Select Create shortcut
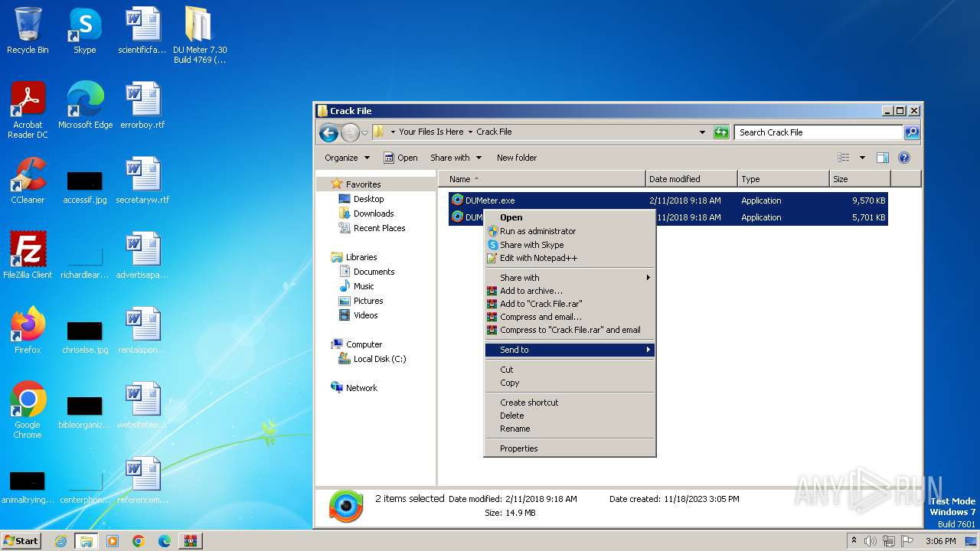This screenshot has height=551, width=980. 570,403
